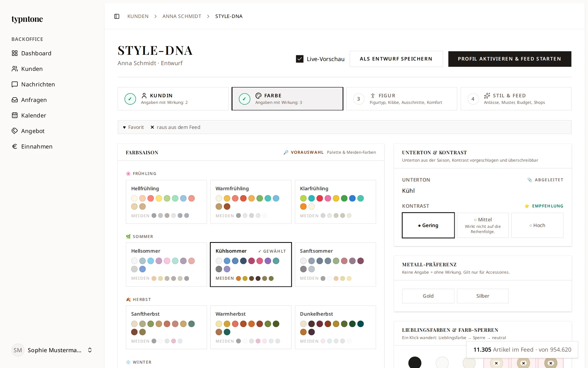Select the Hellfrühling season card
588x368 pixels.
[x=166, y=202]
